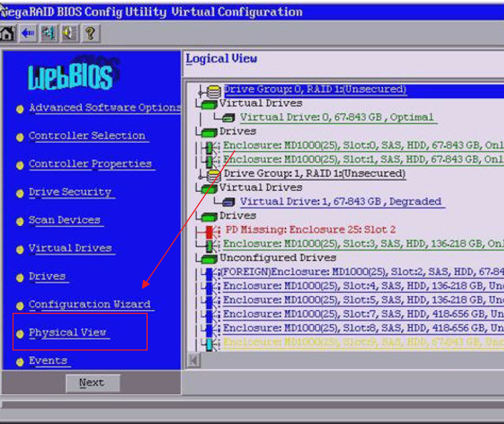
Task: Open Events sidebar link
Action: click(x=48, y=361)
